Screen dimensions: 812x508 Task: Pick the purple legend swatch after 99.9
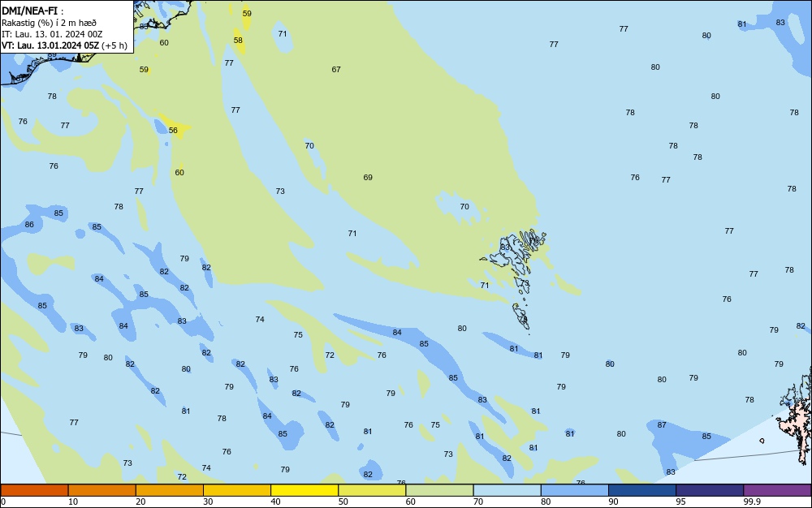tap(777, 490)
